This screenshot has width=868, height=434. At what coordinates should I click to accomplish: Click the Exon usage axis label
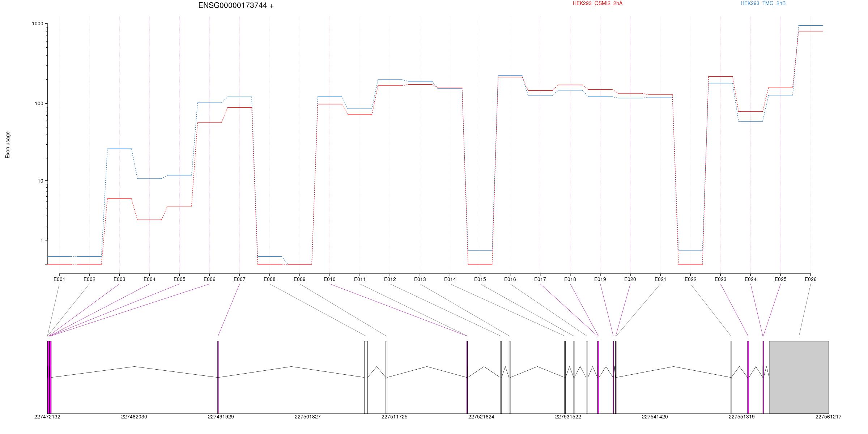pos(8,145)
